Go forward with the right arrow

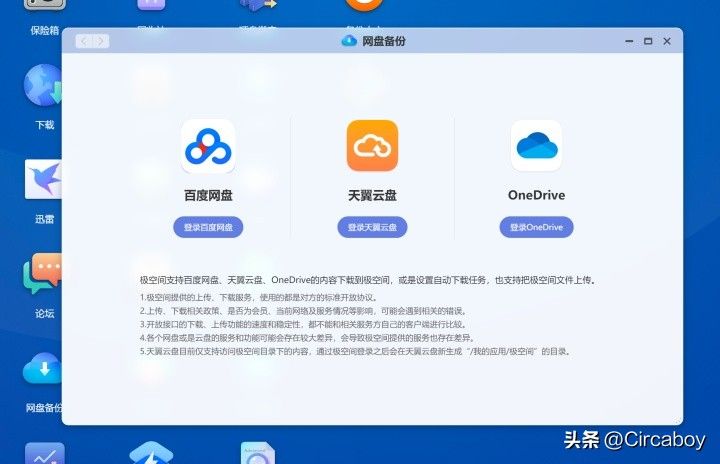point(101,41)
